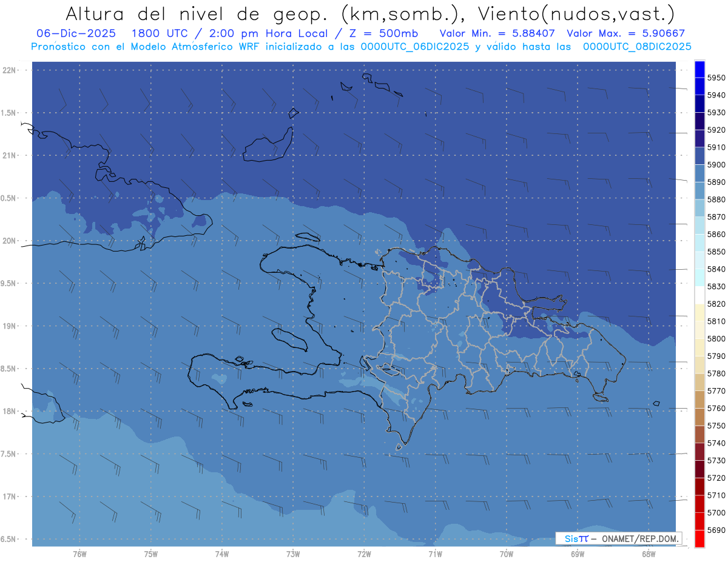Click the 5890 color scale label
The width and height of the screenshot is (728, 562).
716,182
